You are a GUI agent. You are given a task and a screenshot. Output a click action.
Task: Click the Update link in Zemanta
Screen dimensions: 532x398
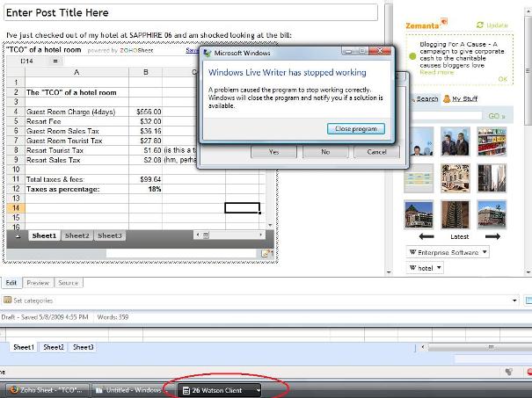click(497, 25)
